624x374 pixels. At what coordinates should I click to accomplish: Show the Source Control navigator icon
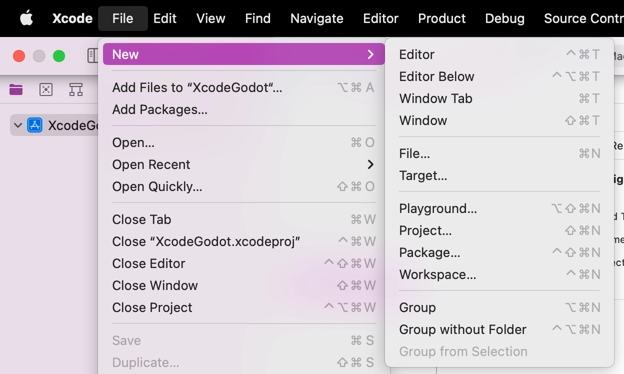(x=46, y=90)
